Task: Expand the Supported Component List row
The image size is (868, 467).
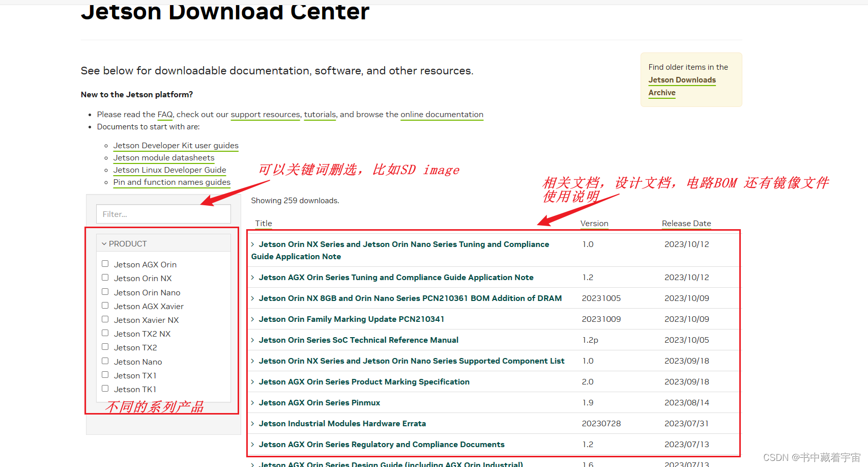Action: tap(253, 361)
